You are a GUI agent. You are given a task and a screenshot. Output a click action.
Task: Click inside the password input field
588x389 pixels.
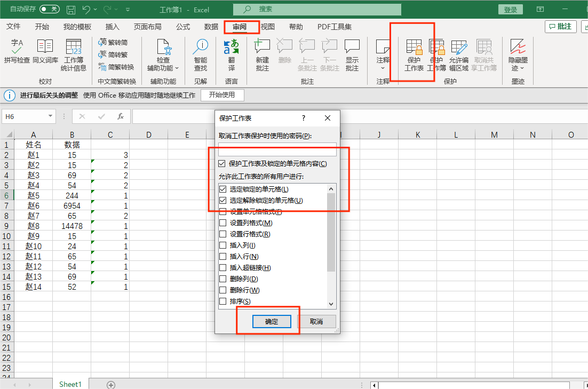pos(277,150)
